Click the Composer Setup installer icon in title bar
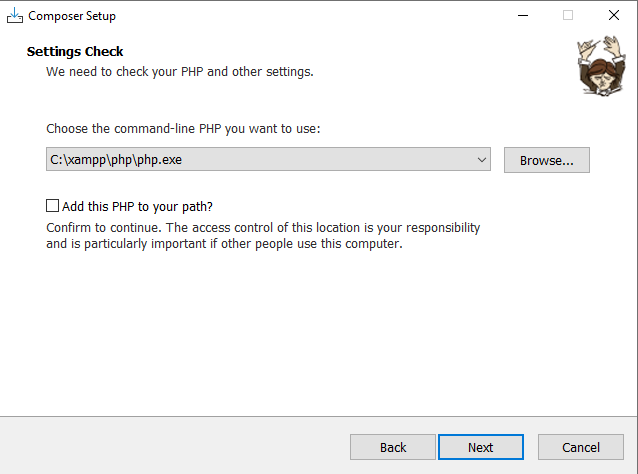 (x=14, y=15)
